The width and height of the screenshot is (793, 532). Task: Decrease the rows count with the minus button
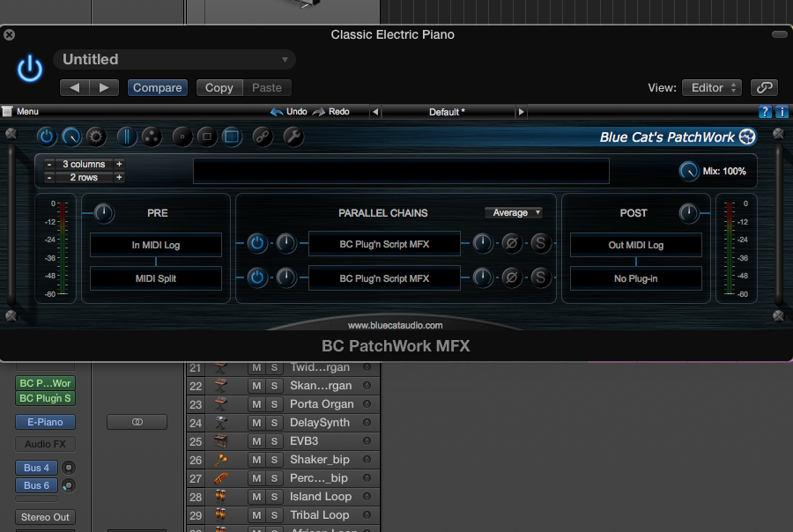tap(49, 178)
